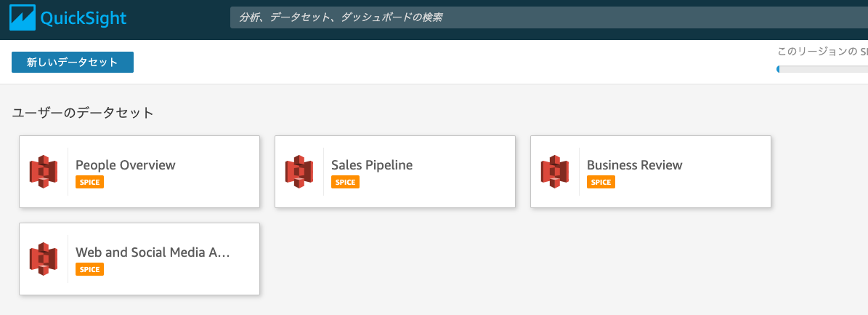Viewport: 868px width, 315px height.
Task: Click the このリージョンの SPICE capacity label
Action: (x=823, y=51)
